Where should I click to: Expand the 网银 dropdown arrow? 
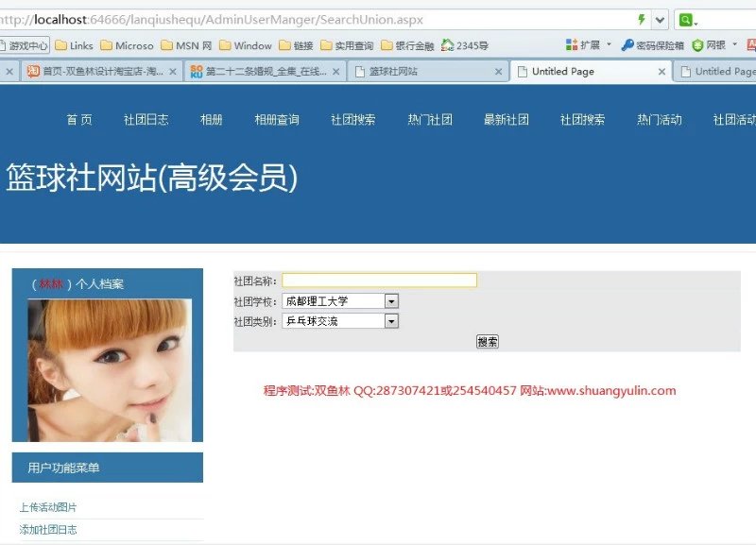tap(735, 44)
